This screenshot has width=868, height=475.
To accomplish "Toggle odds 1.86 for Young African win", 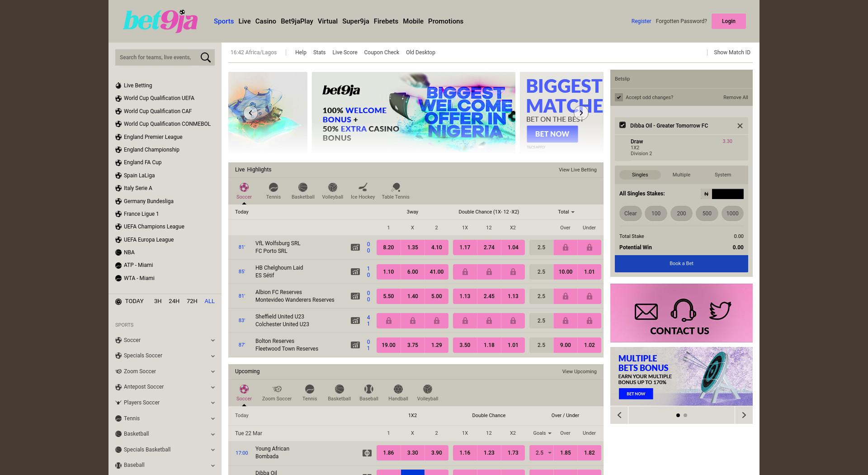I will point(388,453).
